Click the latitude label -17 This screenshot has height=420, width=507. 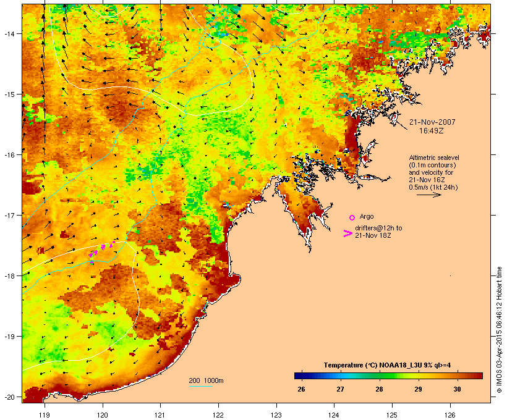pos(9,215)
